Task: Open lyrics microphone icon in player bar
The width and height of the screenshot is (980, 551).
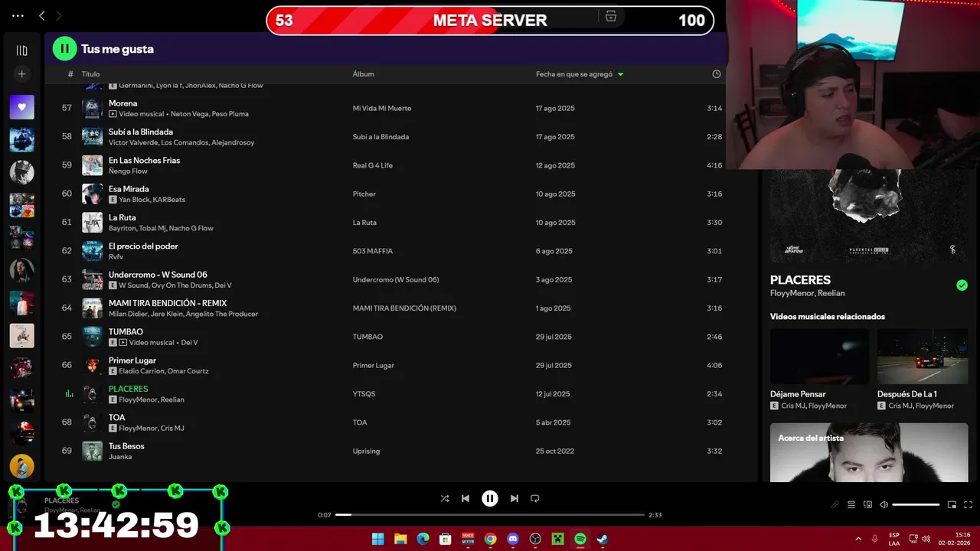Action: tap(835, 504)
